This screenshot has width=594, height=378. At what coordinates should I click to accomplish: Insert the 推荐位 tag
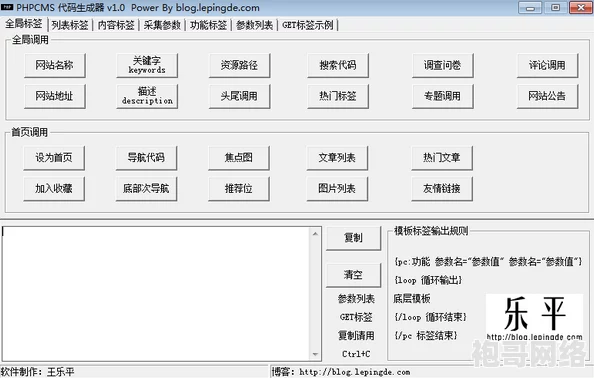click(x=239, y=189)
